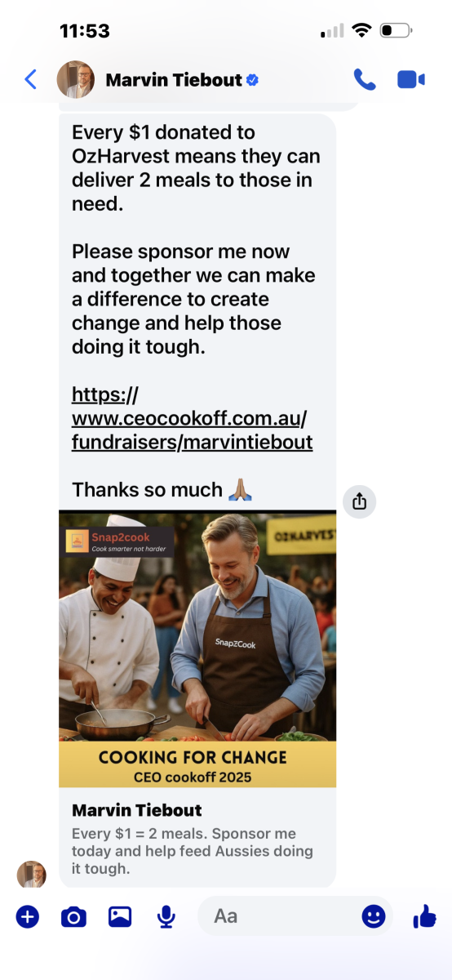Screen dimensions: 452x980
Task: Open the ceocookoff.com.au fundraiser link
Action: click(x=192, y=419)
